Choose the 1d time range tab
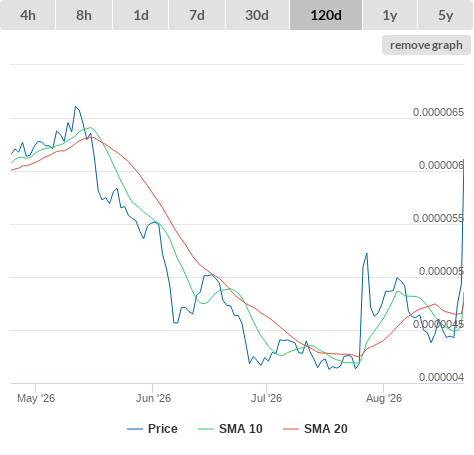474x455 pixels. [141, 15]
